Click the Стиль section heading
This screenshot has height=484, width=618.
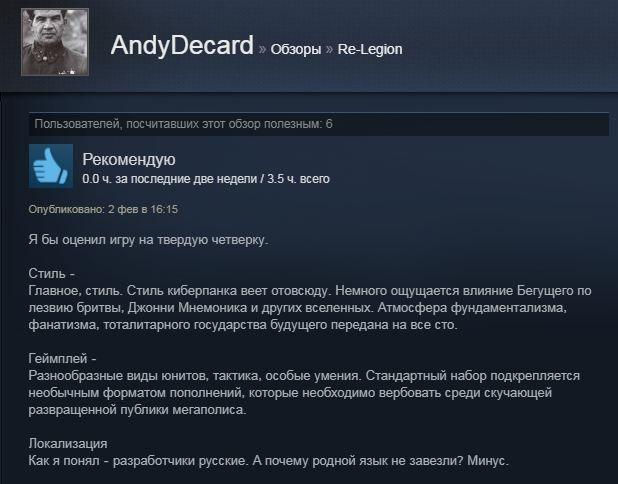[x=51, y=274]
